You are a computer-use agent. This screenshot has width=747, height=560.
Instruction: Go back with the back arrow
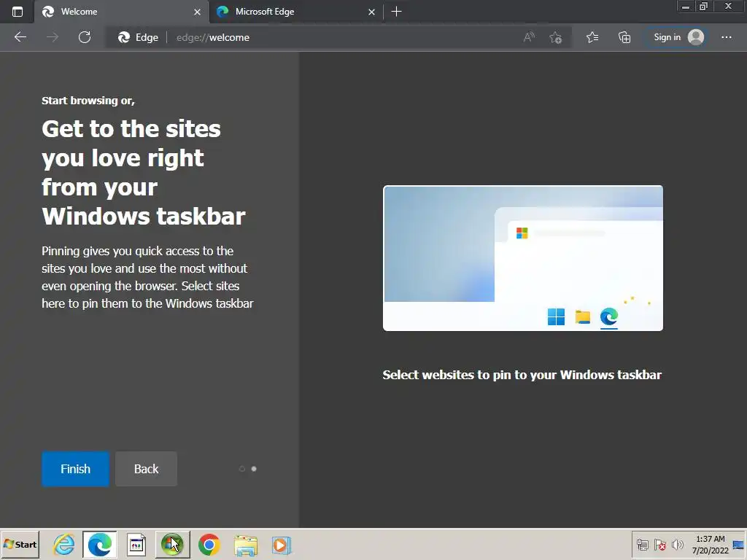pos(20,37)
